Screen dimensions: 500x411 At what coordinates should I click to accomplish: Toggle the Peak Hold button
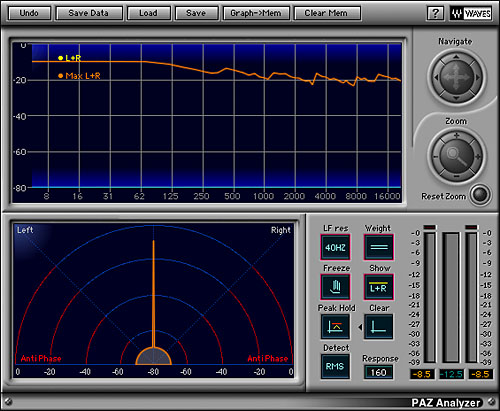tap(335, 327)
